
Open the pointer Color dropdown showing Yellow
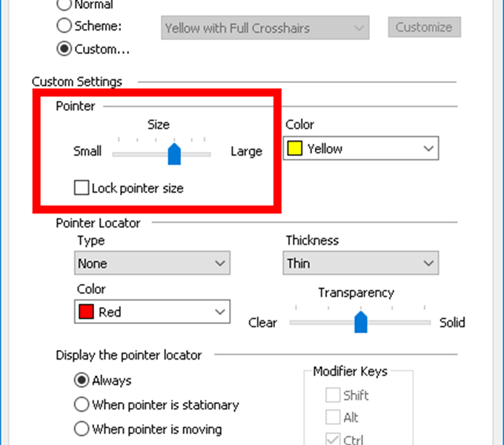tap(361, 148)
